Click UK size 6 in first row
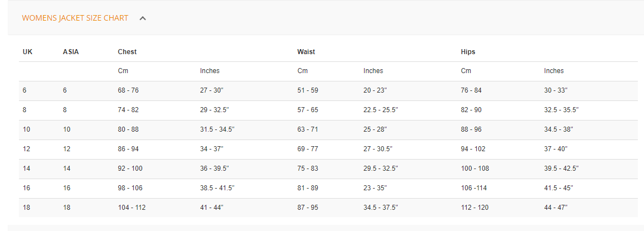 point(25,90)
